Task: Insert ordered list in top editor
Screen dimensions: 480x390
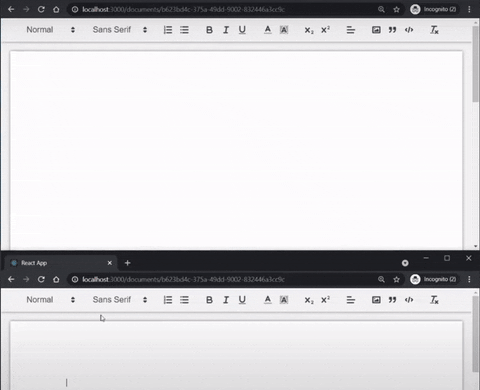Action: point(168,30)
